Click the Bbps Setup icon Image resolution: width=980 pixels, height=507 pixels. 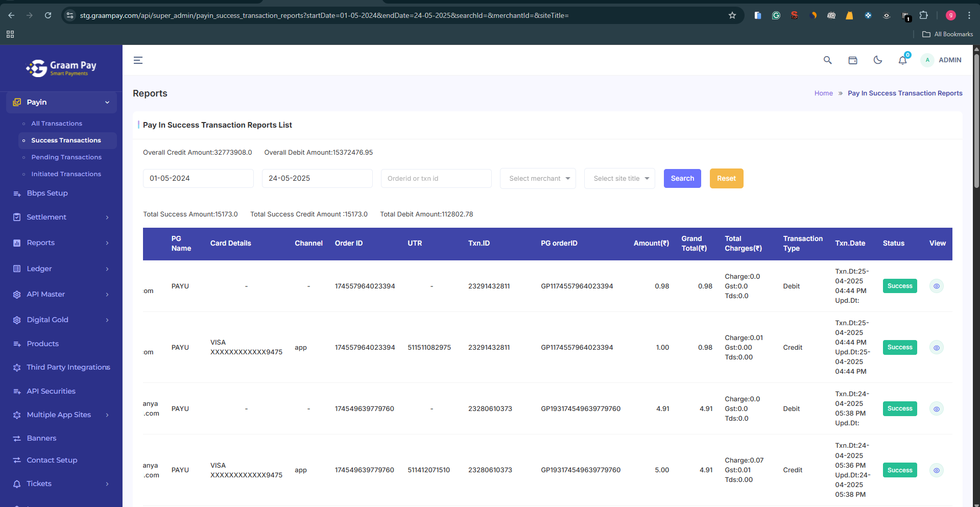17,193
